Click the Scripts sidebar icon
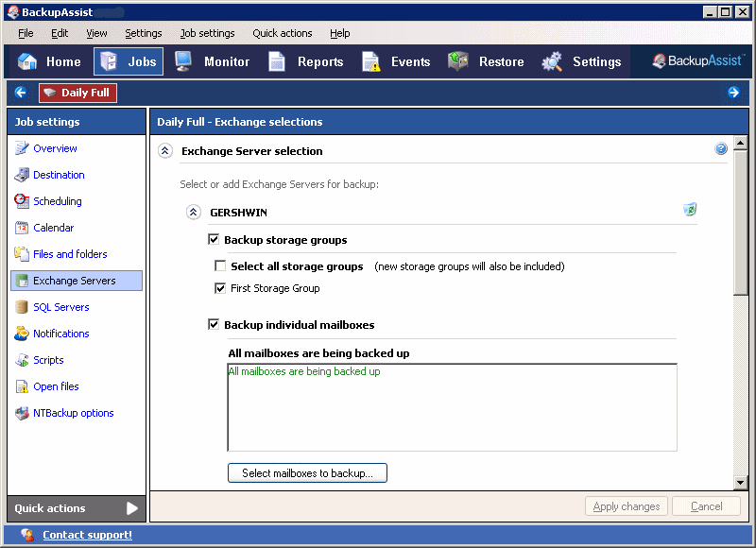The height and width of the screenshot is (548, 756). (22, 360)
